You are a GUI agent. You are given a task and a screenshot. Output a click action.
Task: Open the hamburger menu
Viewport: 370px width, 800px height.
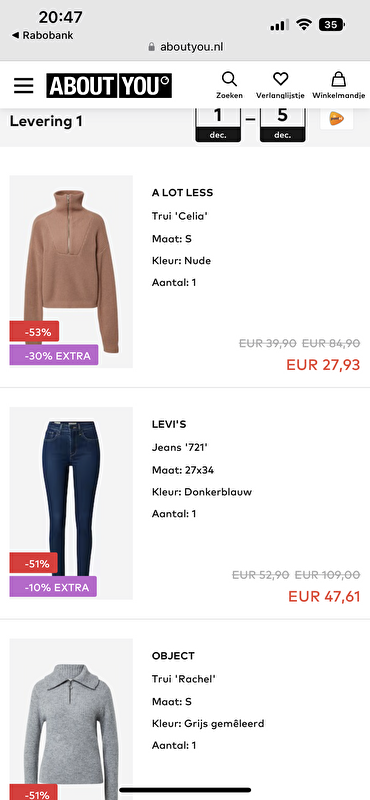[23, 86]
